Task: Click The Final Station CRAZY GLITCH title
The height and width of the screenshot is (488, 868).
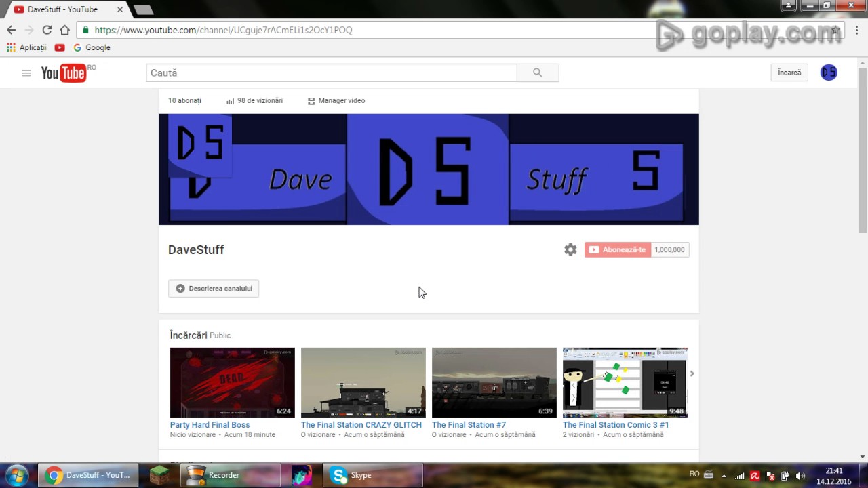Action: click(361, 425)
